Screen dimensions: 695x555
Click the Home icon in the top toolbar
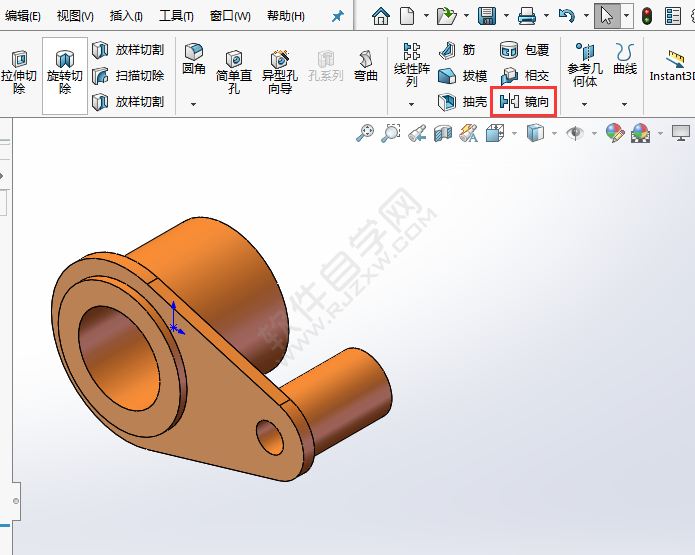(x=381, y=16)
